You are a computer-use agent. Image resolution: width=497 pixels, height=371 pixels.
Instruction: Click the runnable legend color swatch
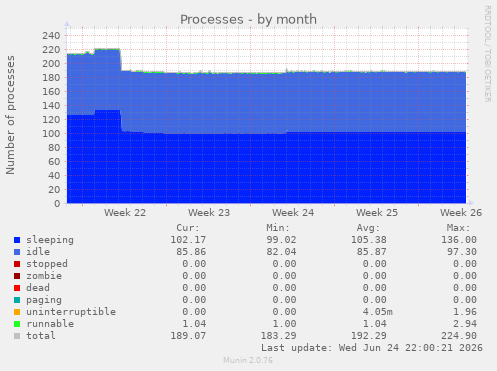17,324
